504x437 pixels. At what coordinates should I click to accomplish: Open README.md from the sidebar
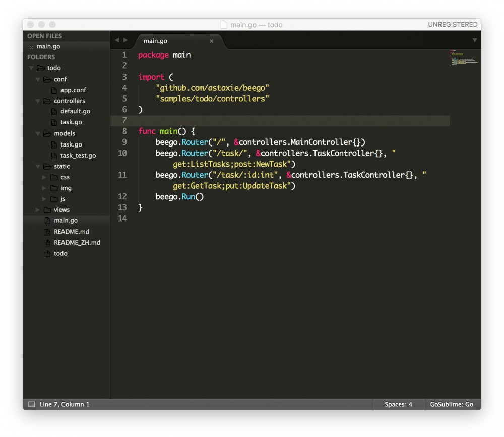coord(72,232)
